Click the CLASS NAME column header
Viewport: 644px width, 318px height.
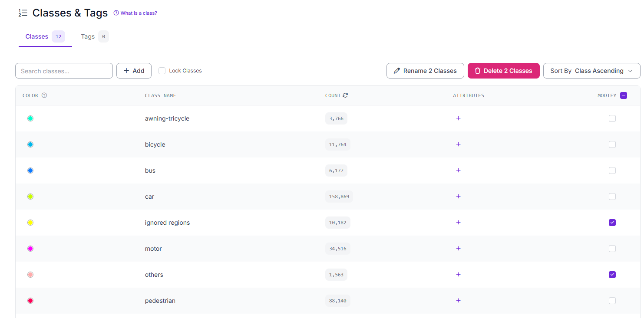160,95
